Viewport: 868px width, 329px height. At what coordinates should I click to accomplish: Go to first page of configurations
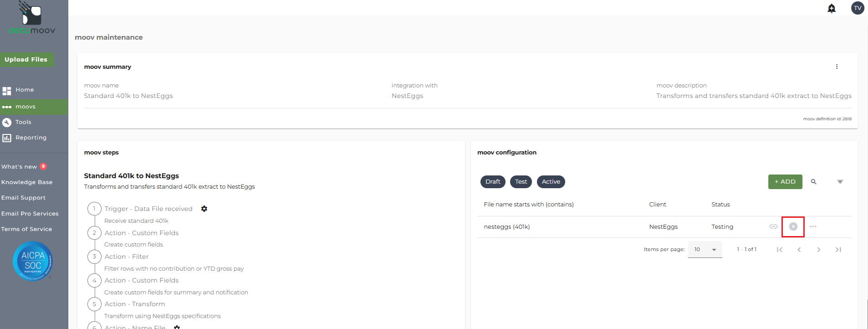tap(780, 250)
